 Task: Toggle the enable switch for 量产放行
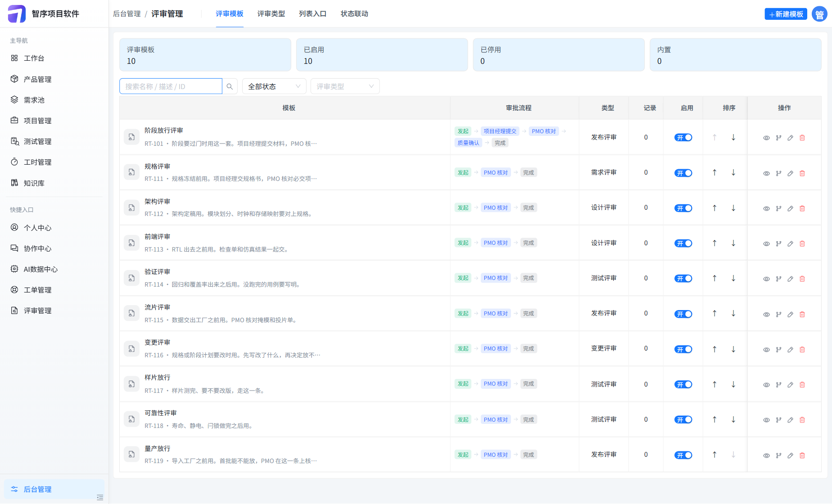[x=683, y=455]
